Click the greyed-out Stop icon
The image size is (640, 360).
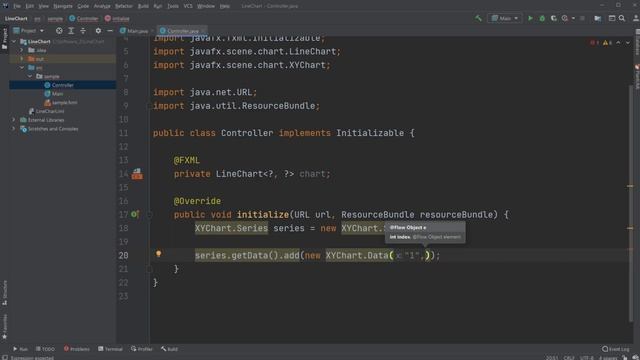pos(582,18)
